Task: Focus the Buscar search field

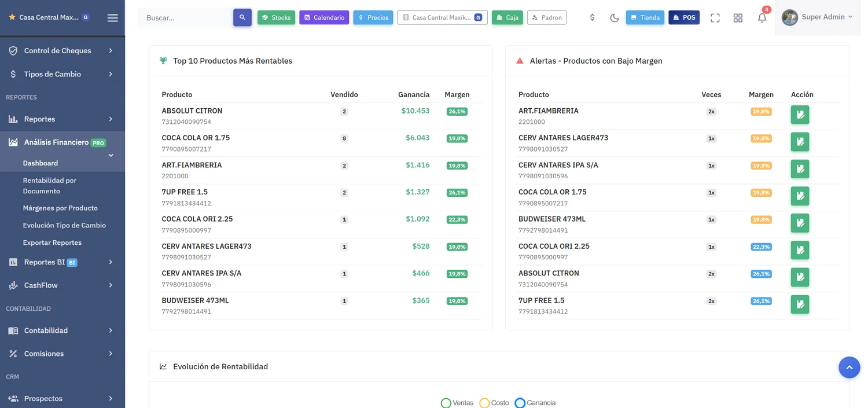Action: click(x=185, y=17)
